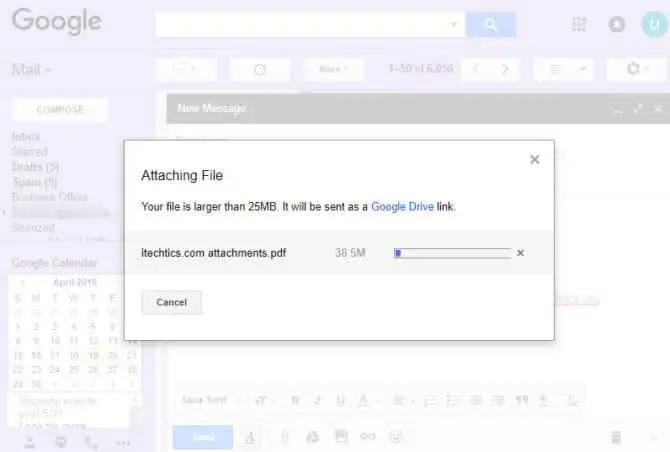
Task: Pop out New Message to full screen
Action: pyautogui.click(x=638, y=109)
